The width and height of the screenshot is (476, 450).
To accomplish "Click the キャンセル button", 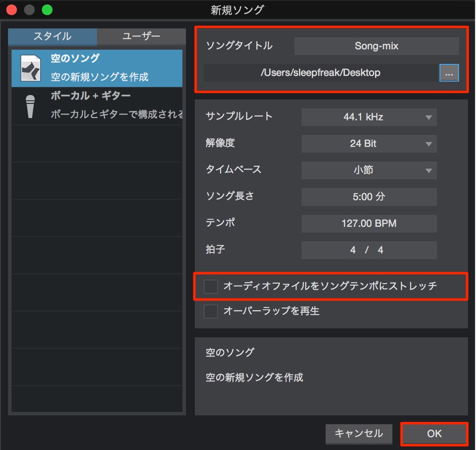I will (x=359, y=433).
